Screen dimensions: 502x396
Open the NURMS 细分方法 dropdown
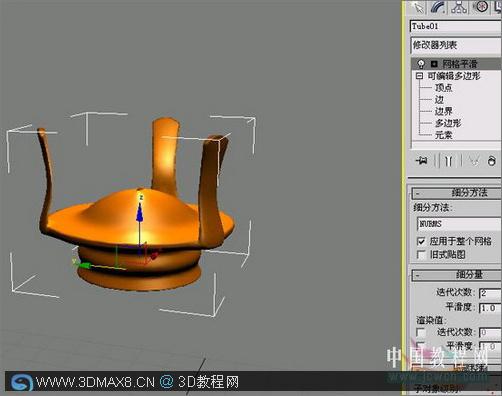coord(459,224)
